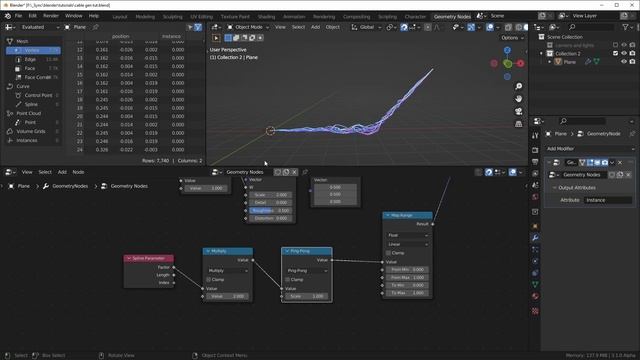Click the Blender logo menu icon
This screenshot has width=640, height=360.
coord(7,16)
